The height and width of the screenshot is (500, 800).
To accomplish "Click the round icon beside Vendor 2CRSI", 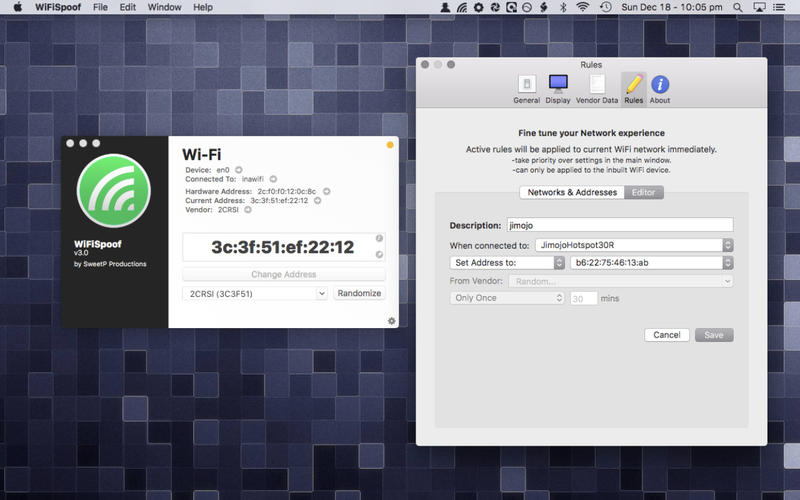I will pos(248,210).
